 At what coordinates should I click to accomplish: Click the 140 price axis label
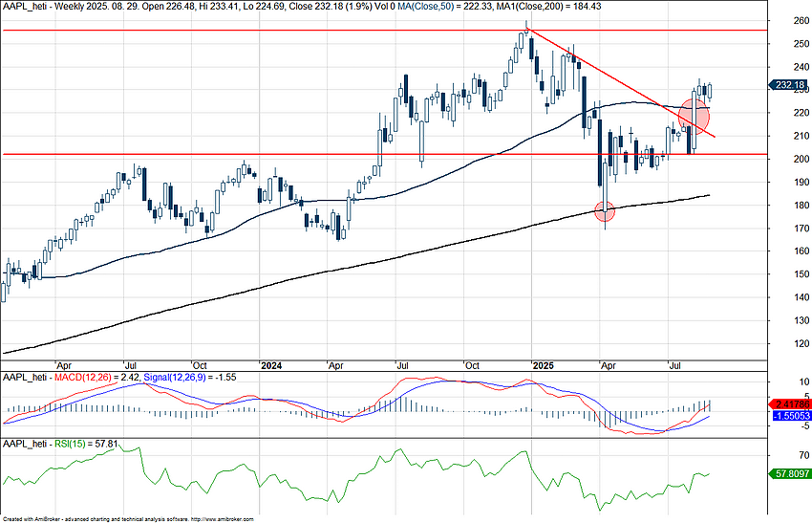coord(801,297)
